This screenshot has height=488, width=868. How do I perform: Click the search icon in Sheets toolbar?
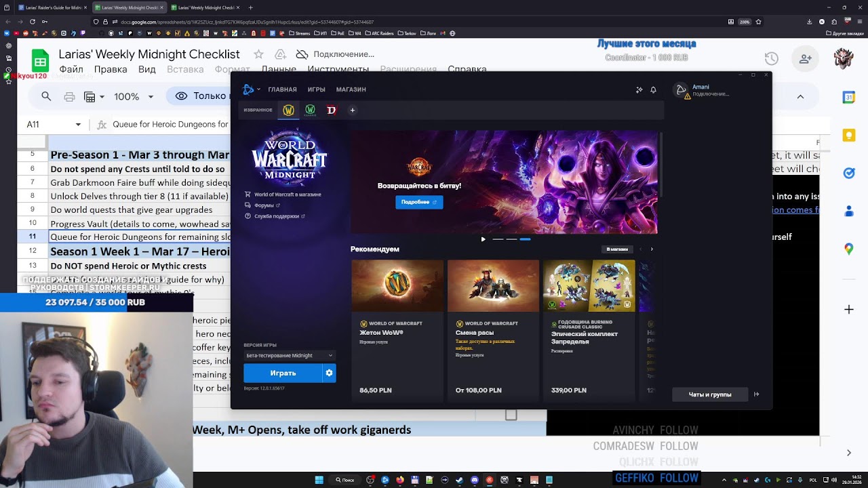click(46, 96)
